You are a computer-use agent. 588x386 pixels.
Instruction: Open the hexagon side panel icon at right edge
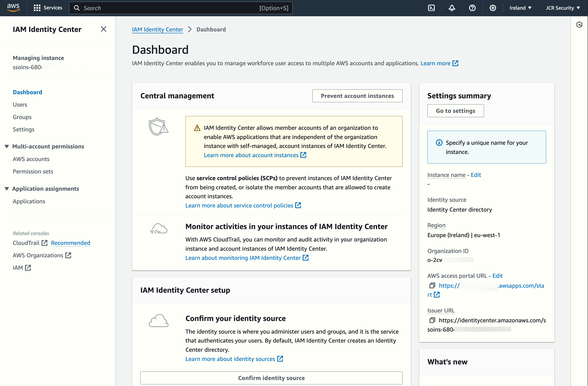coord(579,25)
